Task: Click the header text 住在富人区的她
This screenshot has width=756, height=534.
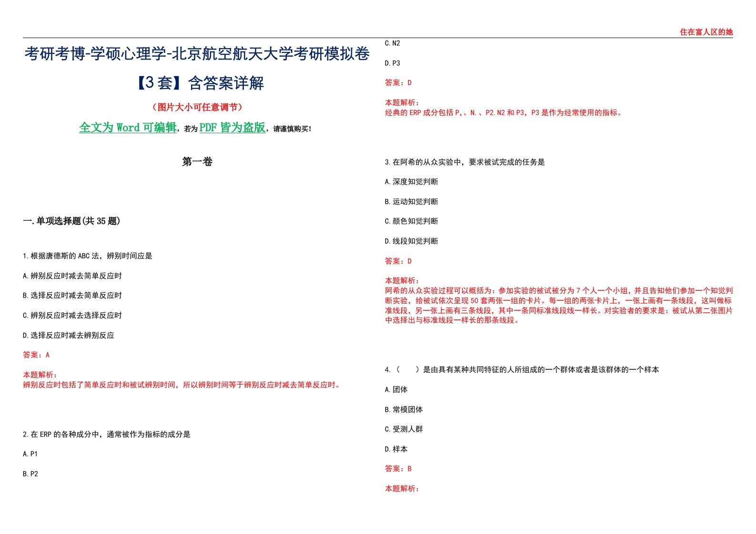Action: pyautogui.click(x=706, y=32)
